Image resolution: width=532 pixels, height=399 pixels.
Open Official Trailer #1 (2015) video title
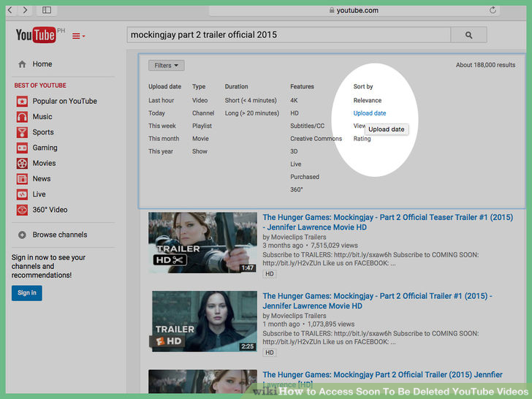click(x=377, y=301)
